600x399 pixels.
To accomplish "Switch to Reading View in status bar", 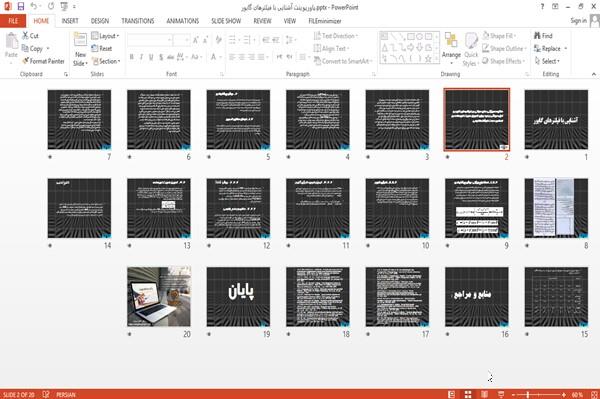I will tap(484, 394).
